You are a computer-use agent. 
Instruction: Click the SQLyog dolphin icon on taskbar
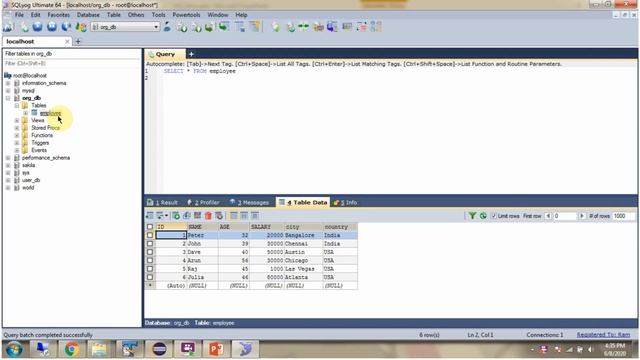click(245, 349)
